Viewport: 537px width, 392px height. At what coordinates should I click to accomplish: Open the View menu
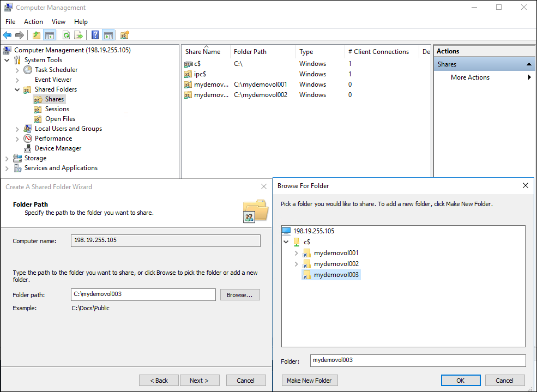tap(58, 21)
